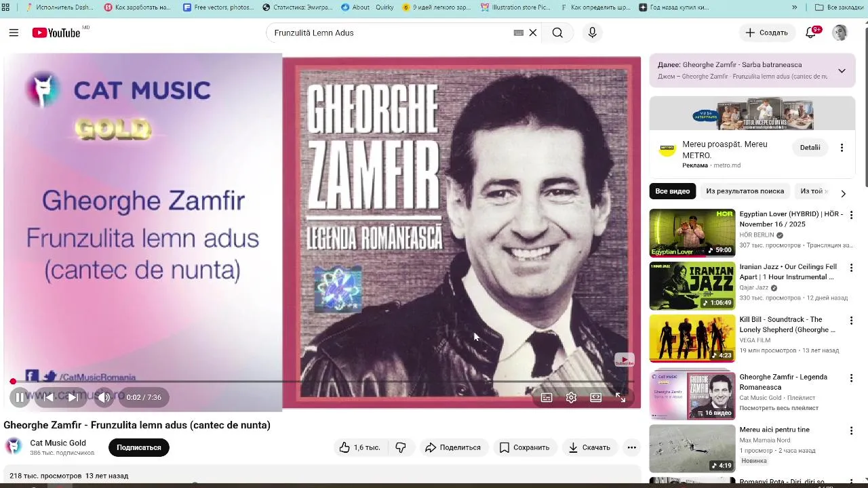Open the Free vectors, photos bookmark
Viewport: 868px width, 488px height.
click(x=218, y=7)
